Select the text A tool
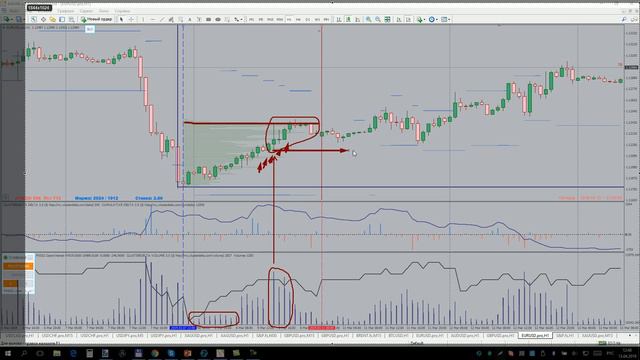Screen dimensions: 640x360 click(190, 19)
